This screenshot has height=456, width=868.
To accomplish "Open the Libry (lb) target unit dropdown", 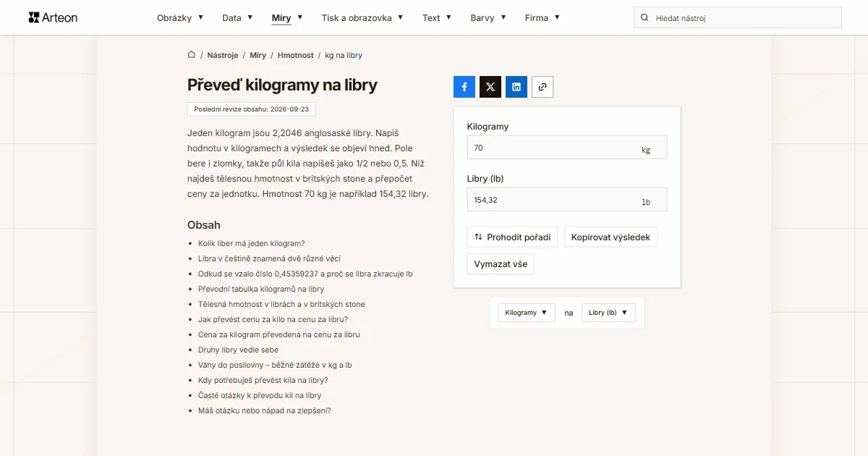I will 608,313.
